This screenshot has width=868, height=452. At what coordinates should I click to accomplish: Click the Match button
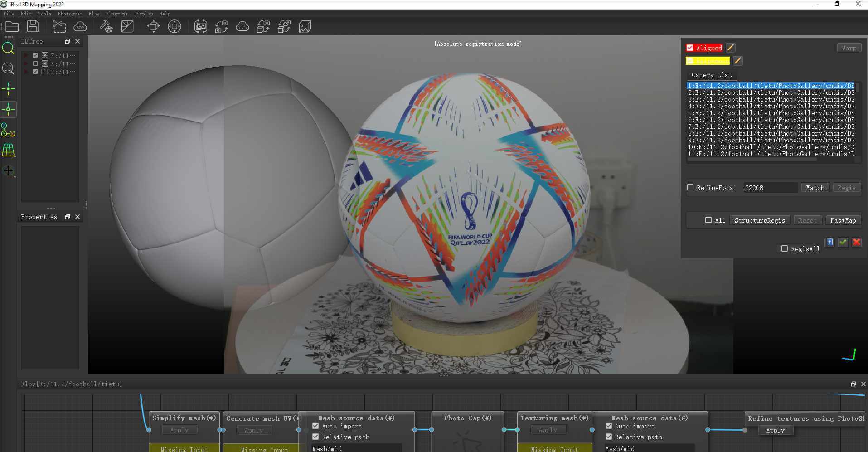815,188
